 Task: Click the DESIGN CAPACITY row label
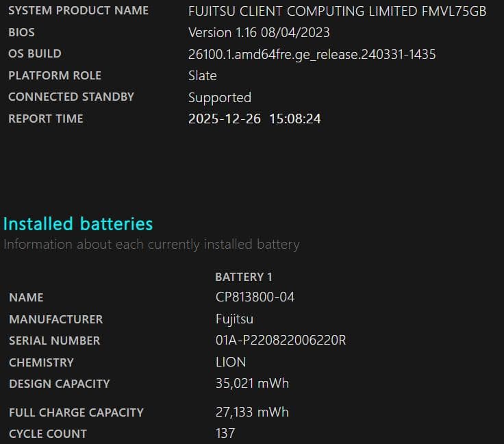click(x=59, y=384)
